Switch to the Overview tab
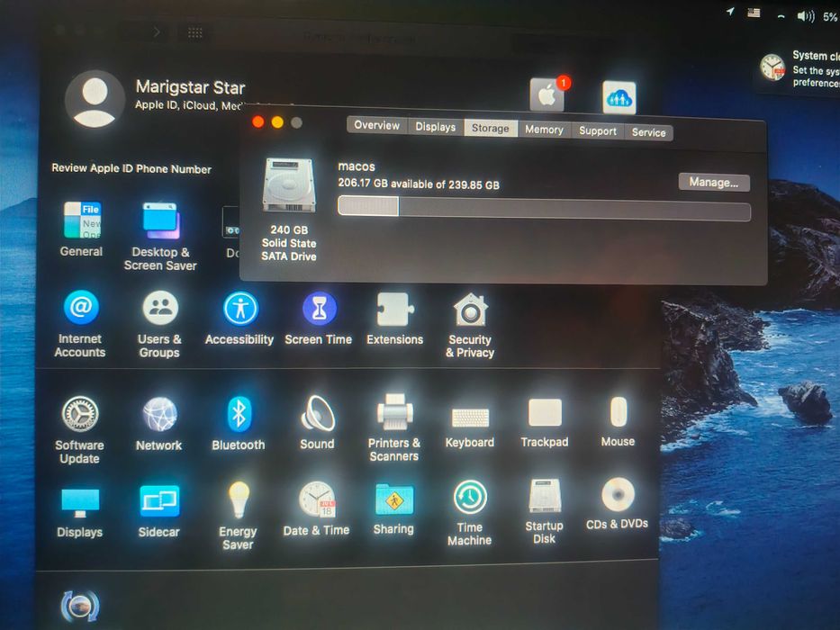840x630 pixels. coord(377,125)
